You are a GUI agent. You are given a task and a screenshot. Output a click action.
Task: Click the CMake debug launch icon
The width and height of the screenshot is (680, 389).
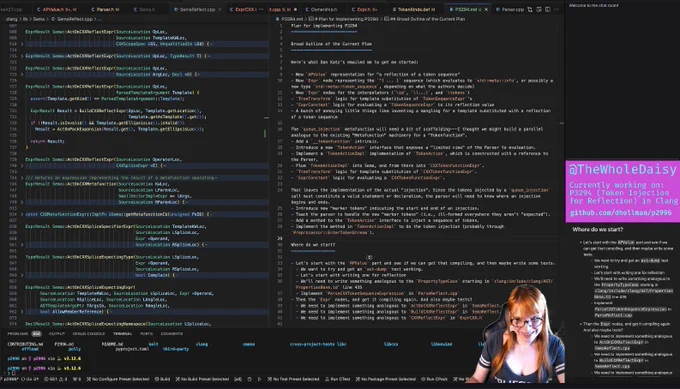(x=249, y=379)
